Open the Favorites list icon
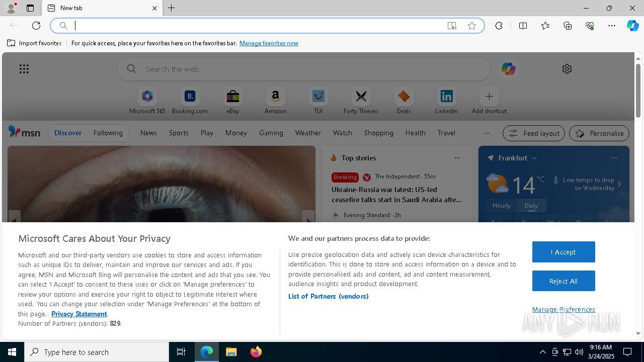 (545, 26)
